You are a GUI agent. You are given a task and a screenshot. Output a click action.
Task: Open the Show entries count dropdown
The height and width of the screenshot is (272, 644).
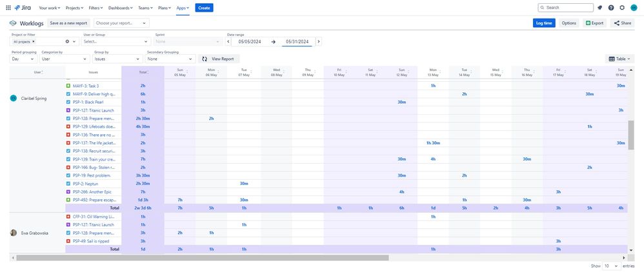pyautogui.click(x=611, y=266)
